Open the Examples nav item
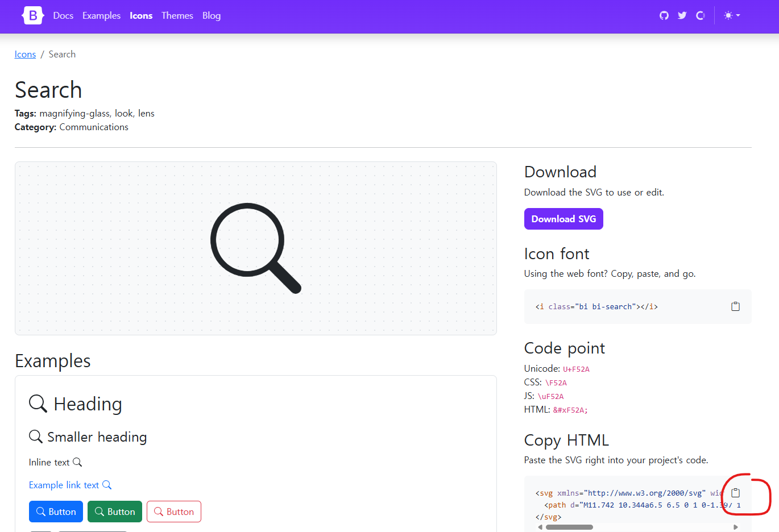779x532 pixels. pyautogui.click(x=101, y=15)
